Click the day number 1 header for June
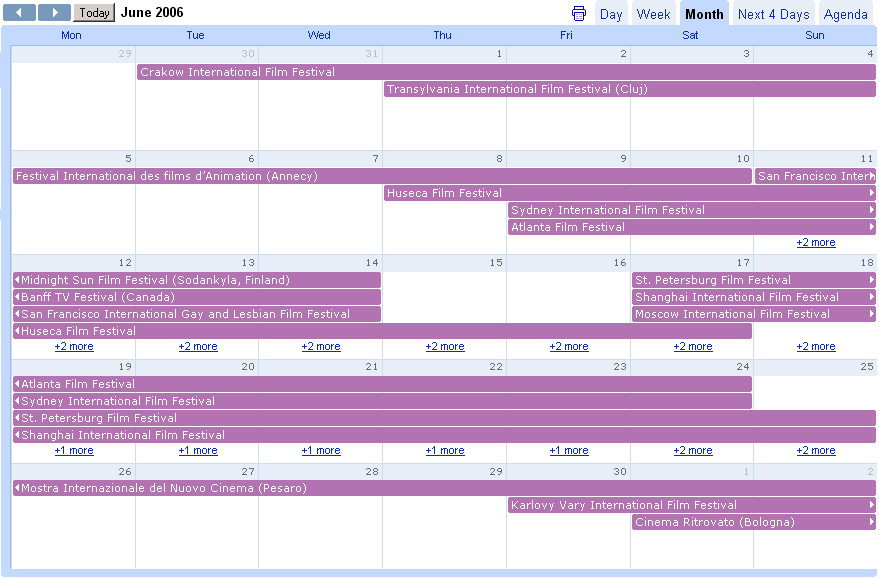This screenshot has height=579, width=879. coord(499,54)
